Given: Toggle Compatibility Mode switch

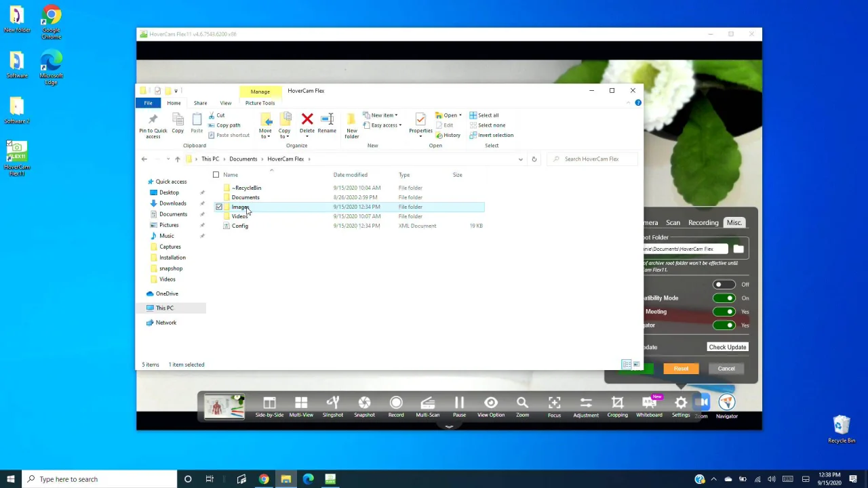Looking at the screenshot, I should coord(724,298).
